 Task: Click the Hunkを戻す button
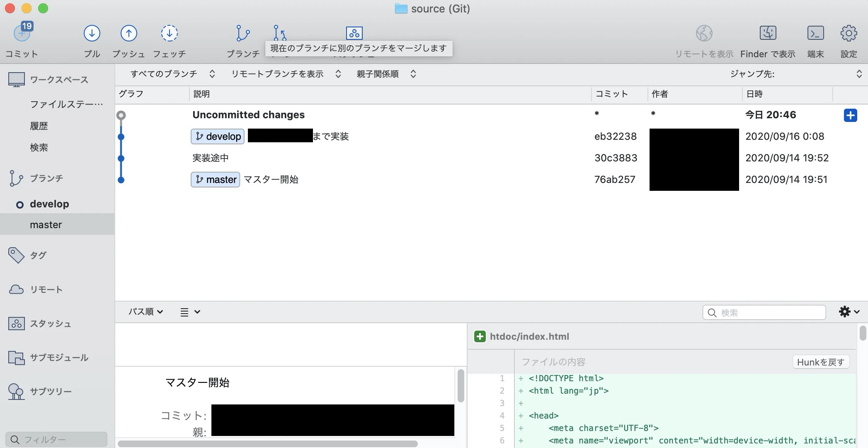click(x=821, y=362)
